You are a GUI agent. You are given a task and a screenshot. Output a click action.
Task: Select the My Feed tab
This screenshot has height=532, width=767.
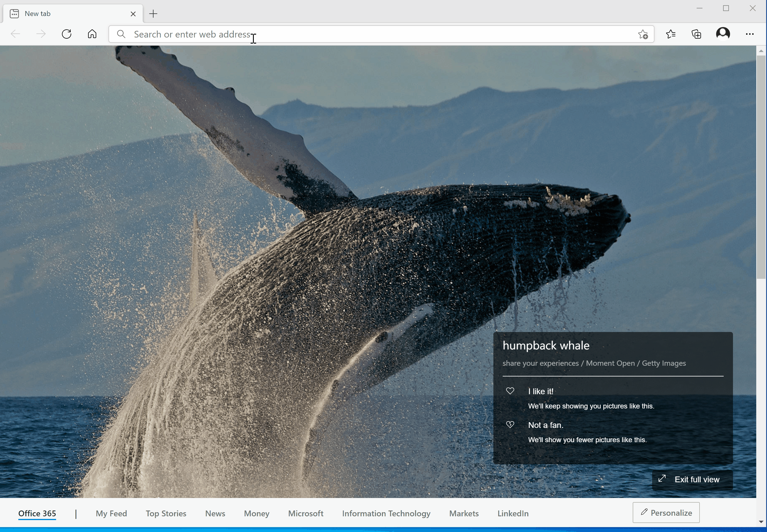click(111, 513)
